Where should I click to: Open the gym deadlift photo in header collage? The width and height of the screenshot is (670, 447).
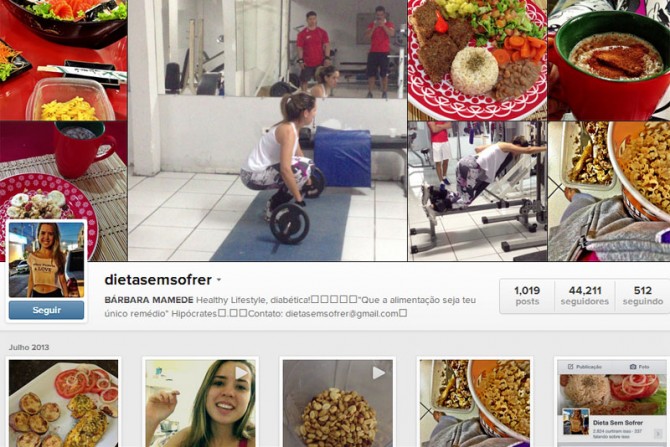pyautogui.click(x=267, y=130)
